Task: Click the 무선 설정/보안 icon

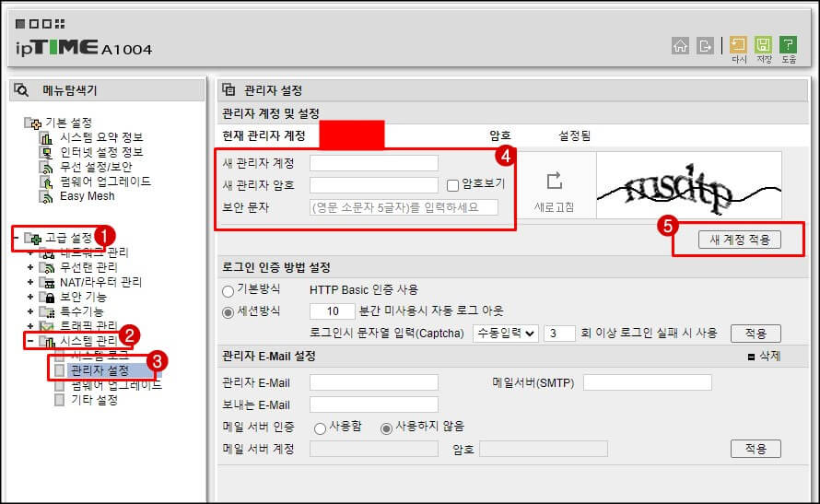Action: [47, 168]
